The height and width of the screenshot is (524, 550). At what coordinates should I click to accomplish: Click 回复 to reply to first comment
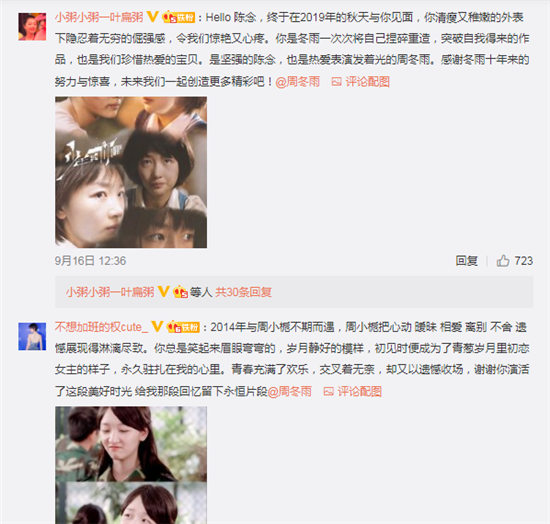[467, 261]
